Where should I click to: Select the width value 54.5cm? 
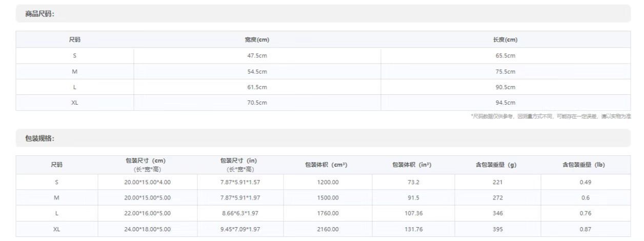257,71
